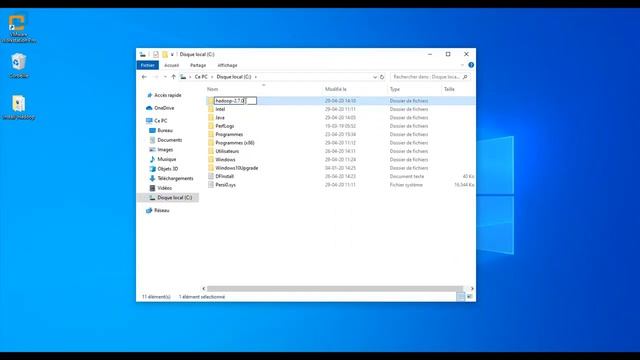The image size is (640, 360).
Task: Sort by the Modifié le column header
Action: (336, 89)
